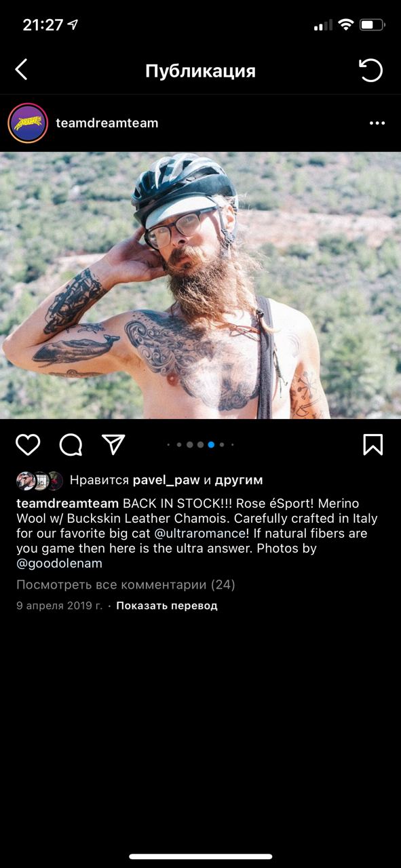401x868 pixels.
Task: Open the teamdreamteam username in the post header
Action: 107,123
